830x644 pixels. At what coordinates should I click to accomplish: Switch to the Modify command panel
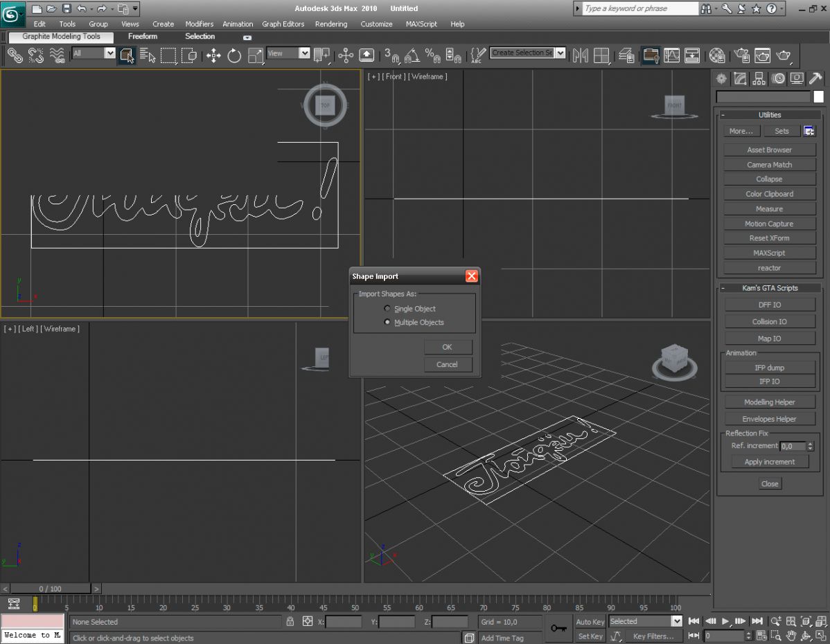(740, 79)
